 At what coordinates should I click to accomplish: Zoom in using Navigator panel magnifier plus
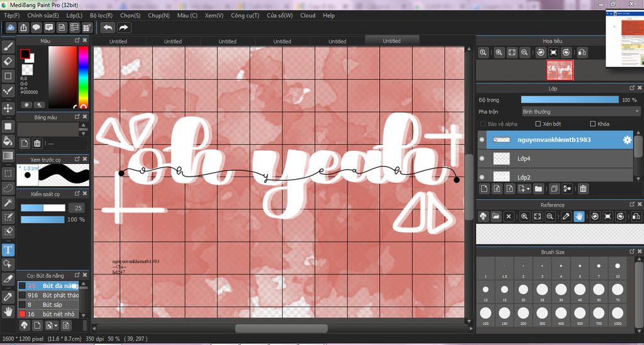point(499,53)
